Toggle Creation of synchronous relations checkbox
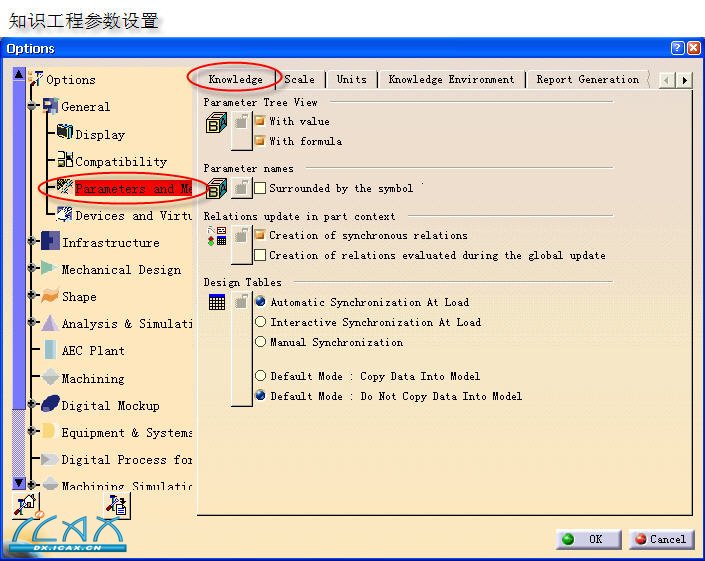 260,235
